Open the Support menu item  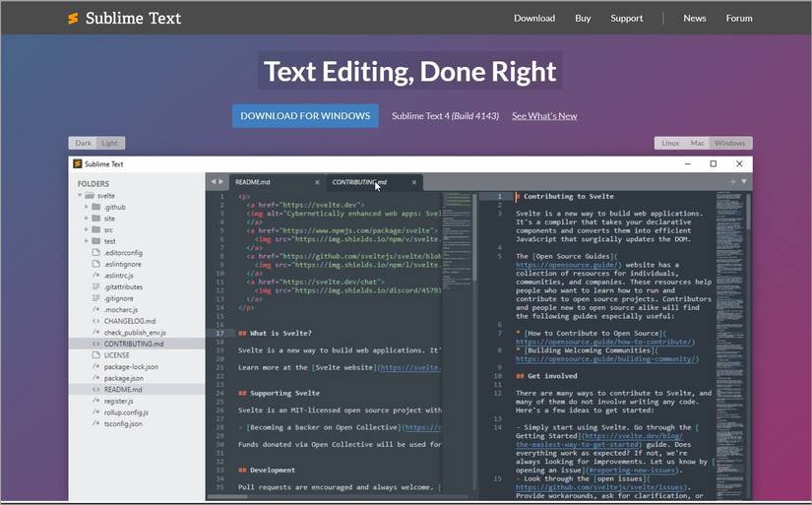pos(627,18)
